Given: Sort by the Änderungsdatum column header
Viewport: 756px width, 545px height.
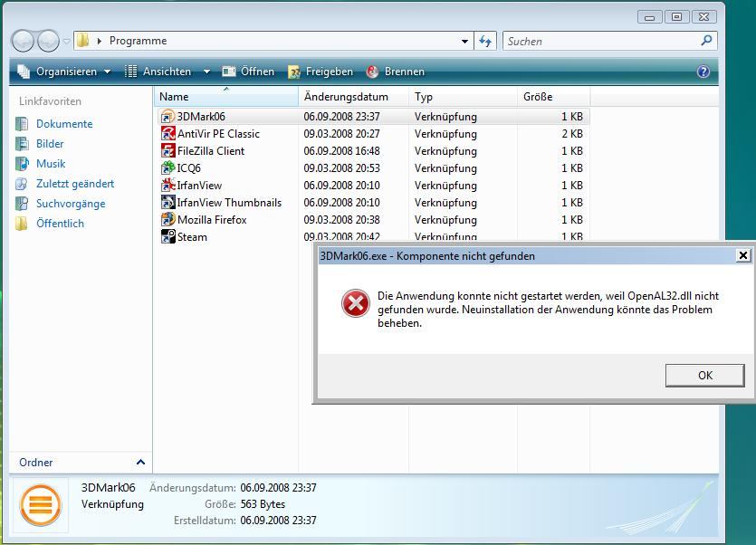Looking at the screenshot, I should click(x=353, y=97).
